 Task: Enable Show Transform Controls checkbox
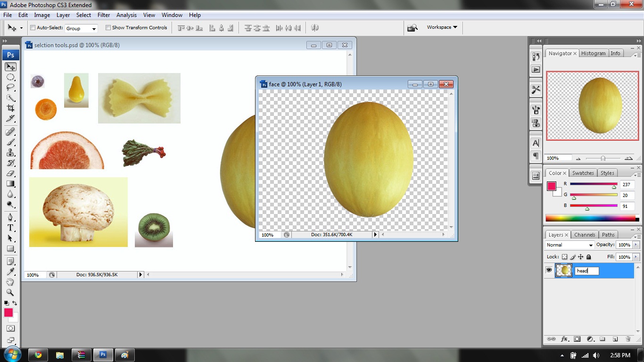tap(108, 28)
